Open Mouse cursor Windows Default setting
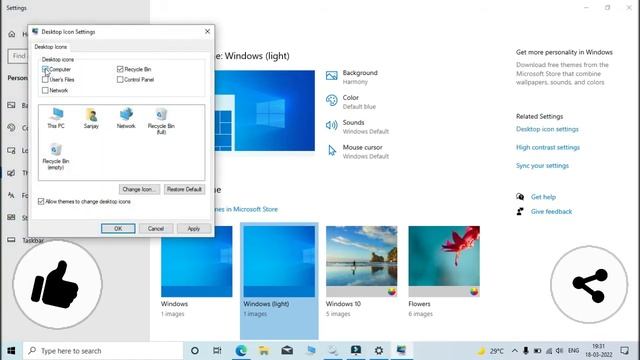 point(357,151)
